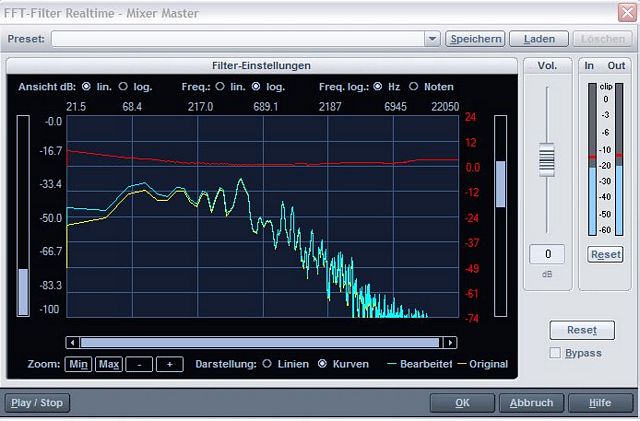Viewport: 640px width, 421px height.
Task: Select linear dB view radio button
Action: (x=86, y=87)
